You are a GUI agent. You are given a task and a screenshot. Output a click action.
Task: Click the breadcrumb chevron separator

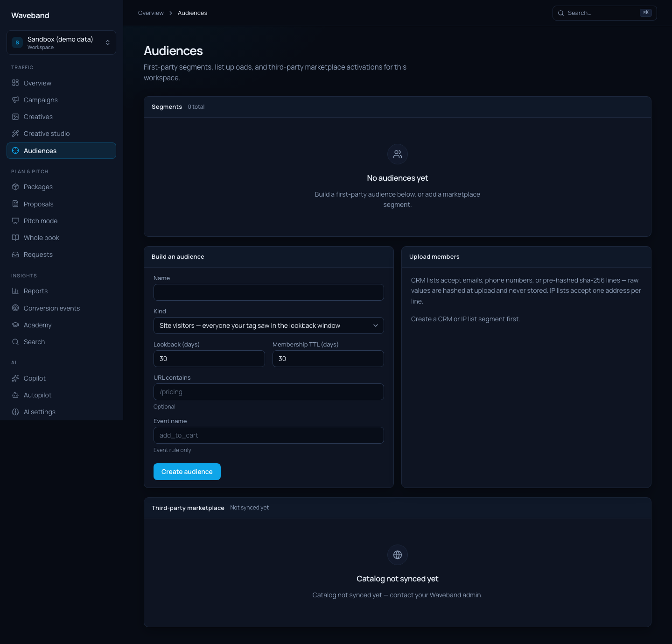click(x=171, y=13)
